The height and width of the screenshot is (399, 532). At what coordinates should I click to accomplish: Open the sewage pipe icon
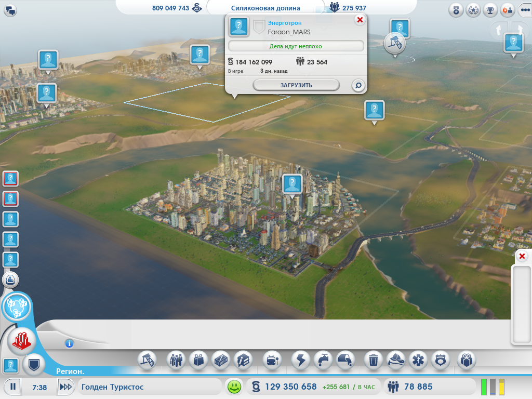coord(345,360)
